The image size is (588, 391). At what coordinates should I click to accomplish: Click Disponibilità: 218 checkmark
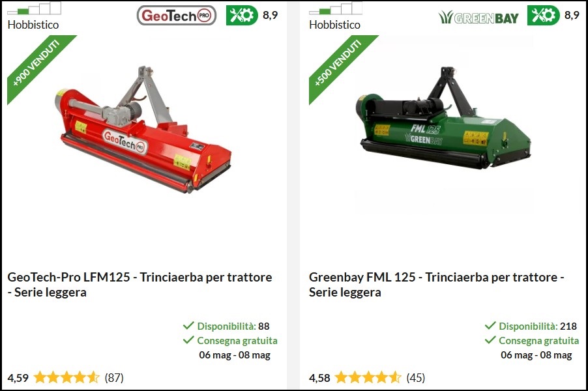[490, 325]
